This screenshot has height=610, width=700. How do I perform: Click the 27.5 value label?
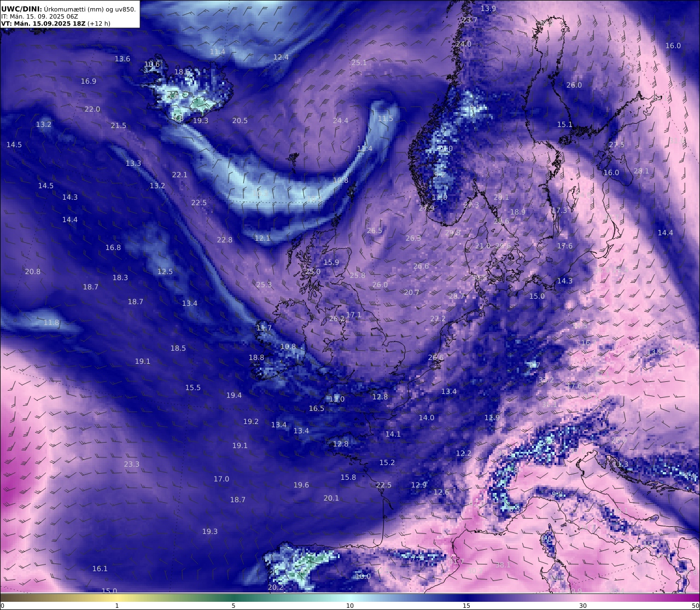(616, 144)
